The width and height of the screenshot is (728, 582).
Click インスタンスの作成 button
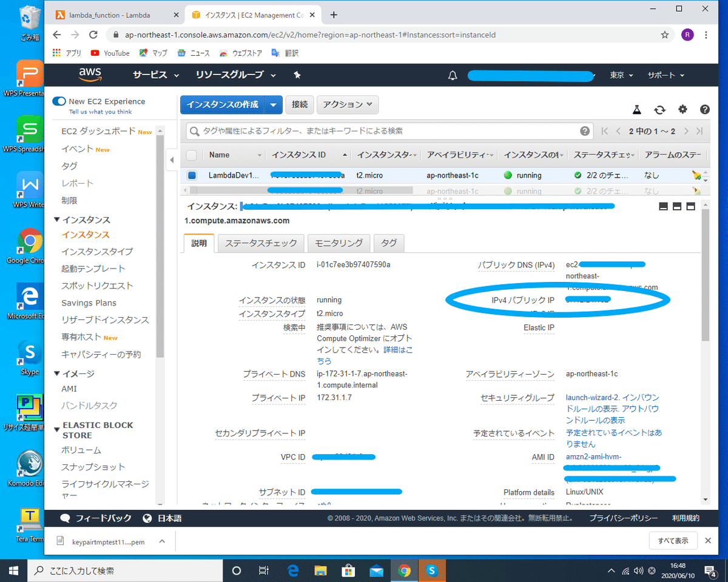click(x=222, y=105)
